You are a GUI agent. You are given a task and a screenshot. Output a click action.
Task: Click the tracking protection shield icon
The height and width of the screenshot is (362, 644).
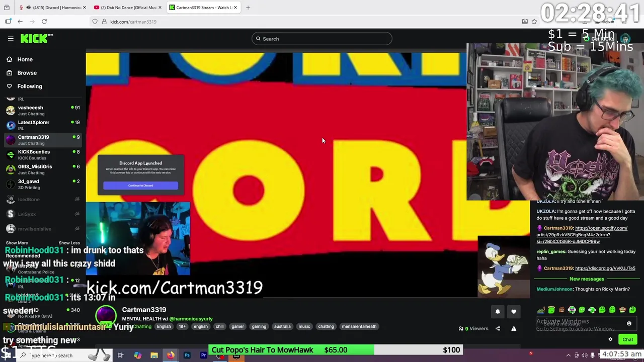point(95,22)
